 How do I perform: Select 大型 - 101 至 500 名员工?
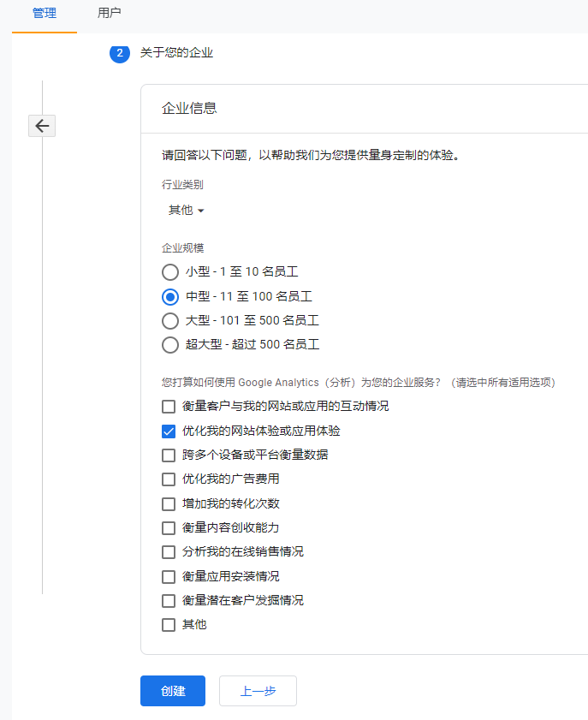point(169,321)
